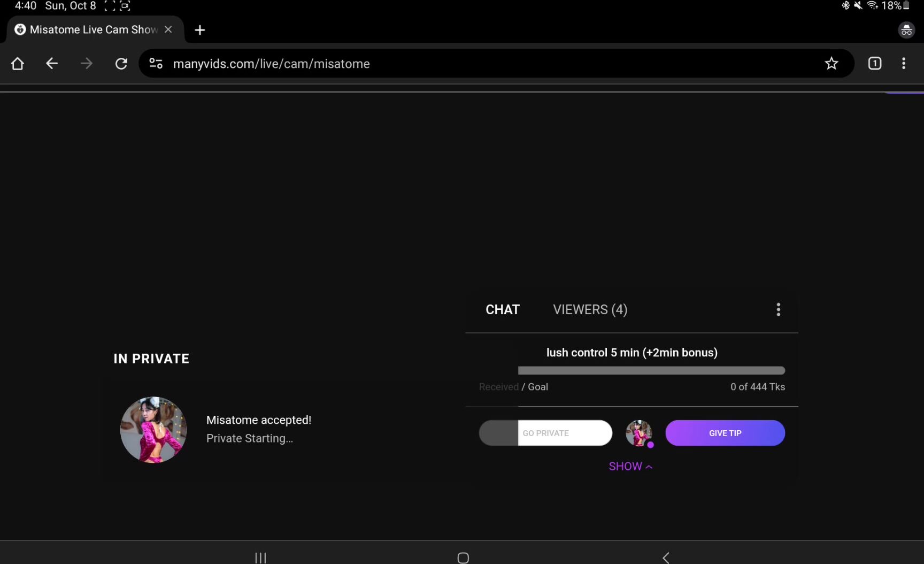Toggle the GO PRIVATE switch
924x564 pixels.
pyautogui.click(x=545, y=433)
